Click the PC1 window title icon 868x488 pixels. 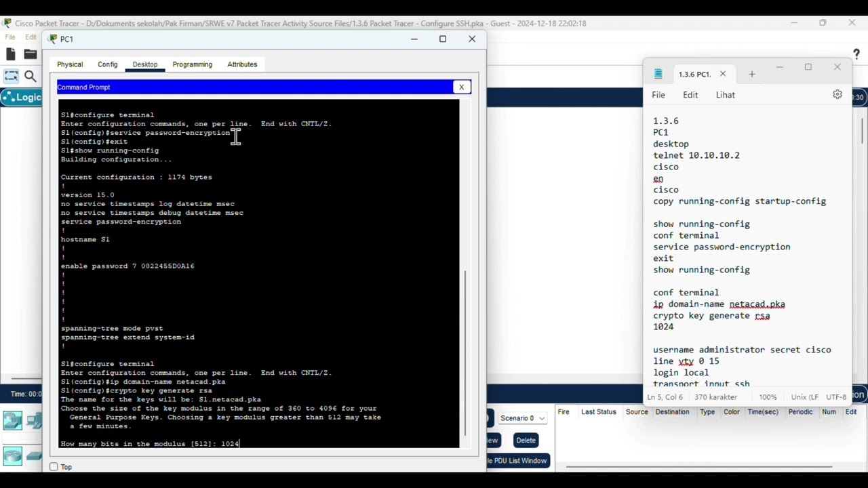(53, 39)
